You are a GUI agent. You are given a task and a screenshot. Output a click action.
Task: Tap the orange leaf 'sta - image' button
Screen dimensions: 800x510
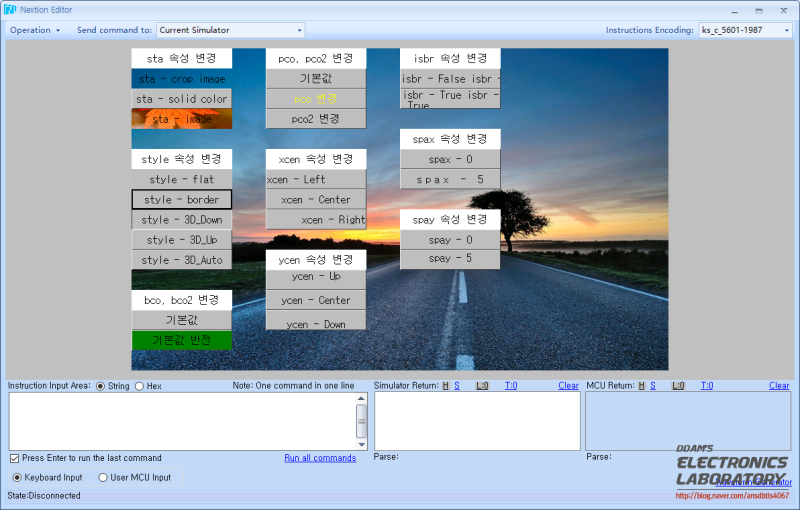point(182,118)
